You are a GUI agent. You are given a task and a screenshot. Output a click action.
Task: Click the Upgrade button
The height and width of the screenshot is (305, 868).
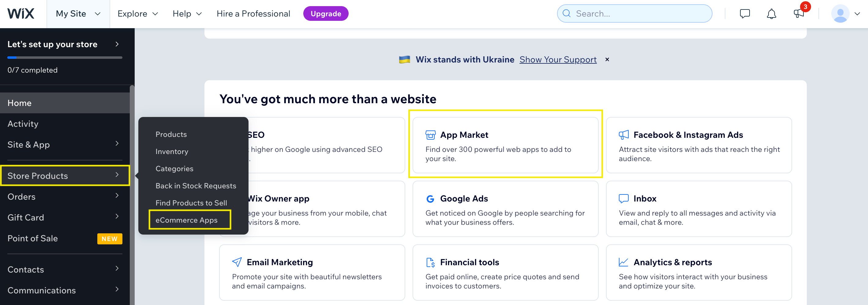coord(326,14)
